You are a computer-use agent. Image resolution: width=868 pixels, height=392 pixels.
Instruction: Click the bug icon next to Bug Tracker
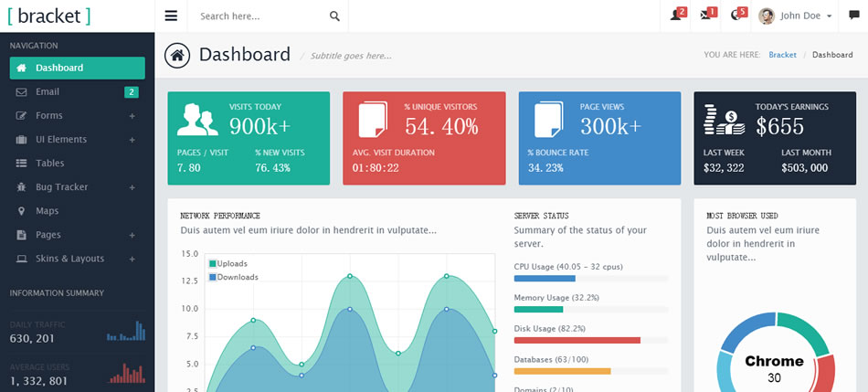pyautogui.click(x=22, y=187)
